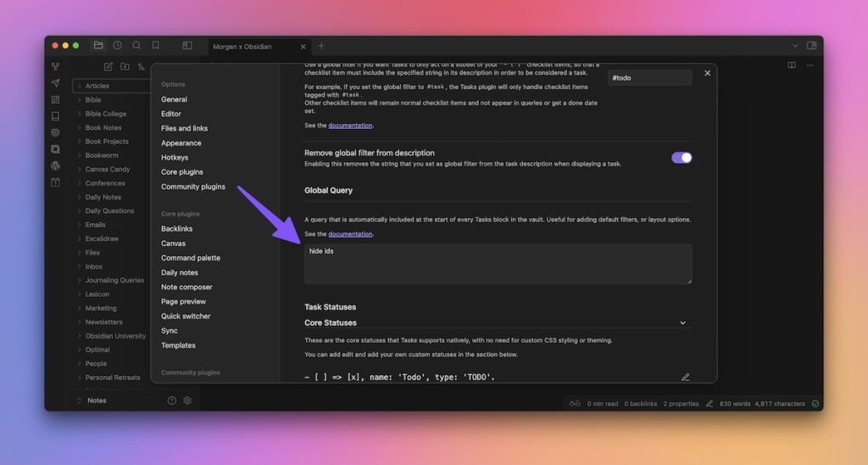Open Appearance settings section
This screenshot has height=465, width=868.
(x=181, y=143)
